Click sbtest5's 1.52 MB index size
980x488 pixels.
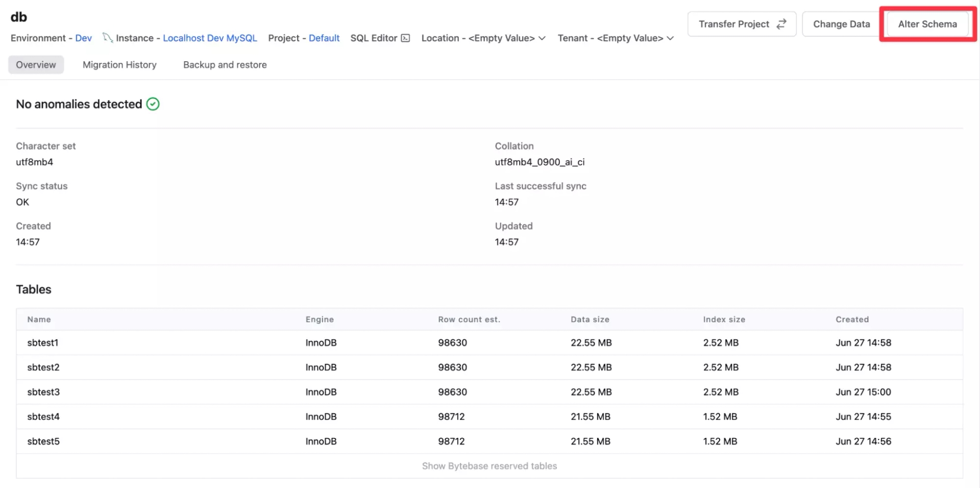pos(720,441)
